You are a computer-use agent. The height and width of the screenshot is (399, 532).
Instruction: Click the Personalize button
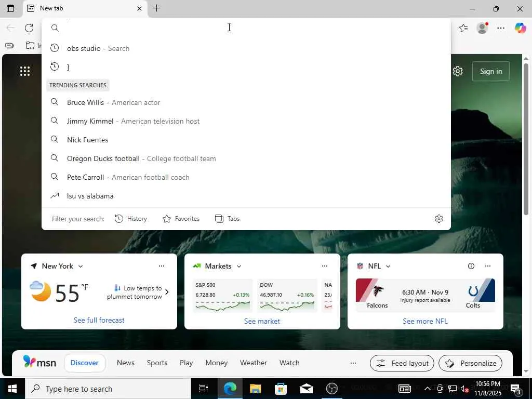pos(470,363)
